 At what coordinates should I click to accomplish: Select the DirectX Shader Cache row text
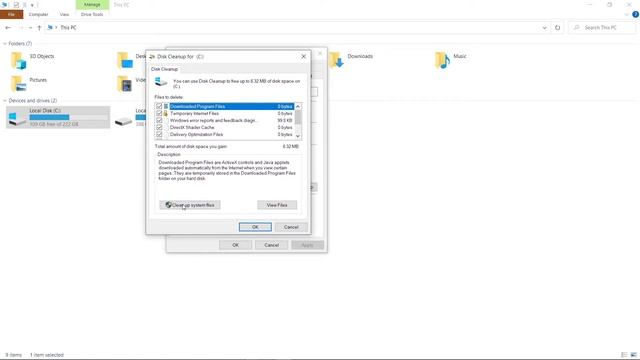click(x=192, y=127)
